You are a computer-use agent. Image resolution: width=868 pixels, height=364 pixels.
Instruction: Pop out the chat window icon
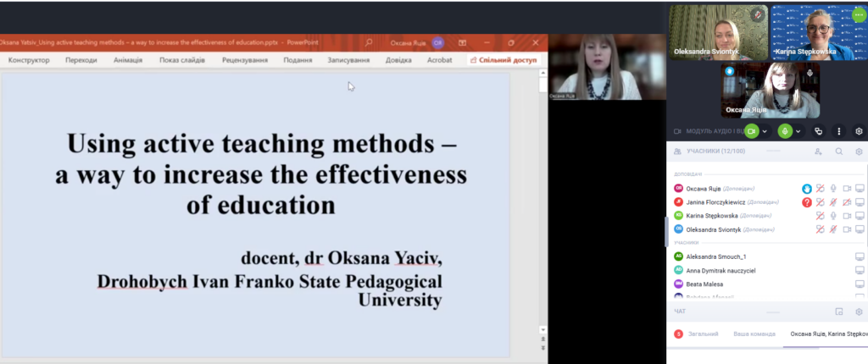click(839, 312)
